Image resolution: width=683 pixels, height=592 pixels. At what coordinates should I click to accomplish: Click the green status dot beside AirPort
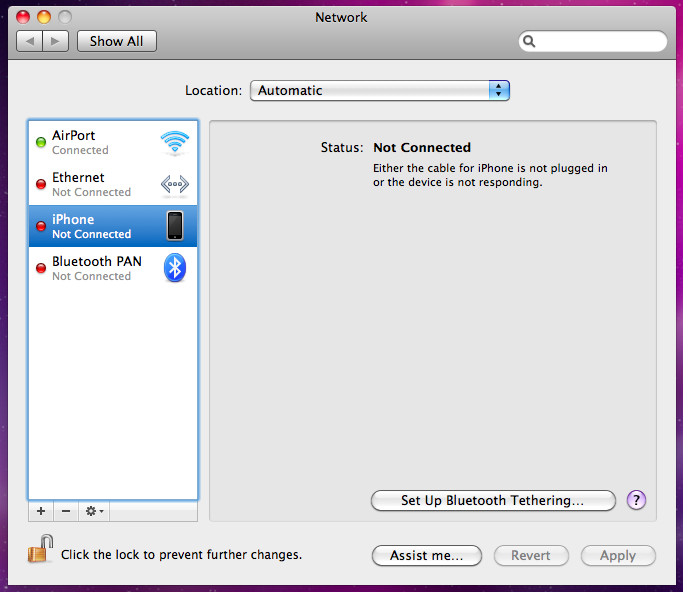[41, 142]
